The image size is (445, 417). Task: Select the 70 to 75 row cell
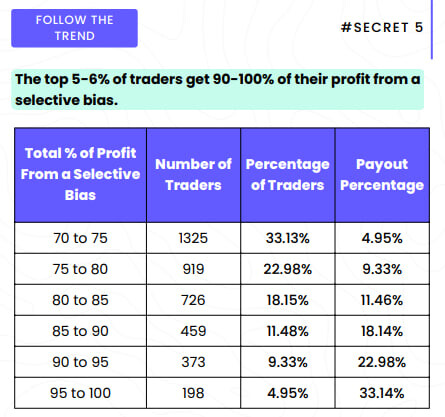tap(80, 238)
